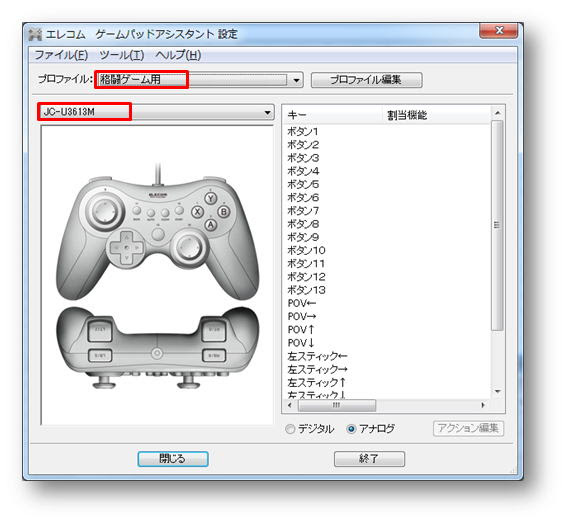This screenshot has height=523, width=566.
Task: Open the ヘルプ(H) menu
Action: pyautogui.click(x=178, y=55)
